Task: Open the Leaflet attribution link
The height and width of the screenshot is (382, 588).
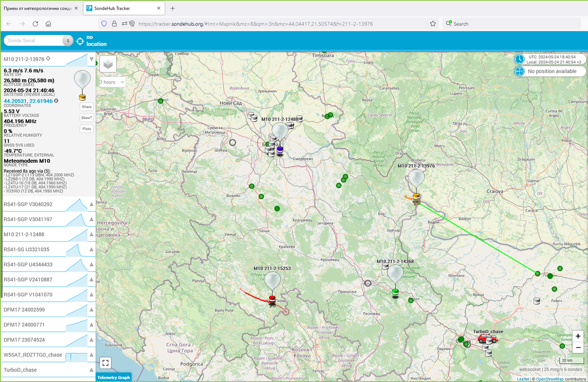Action: point(523,379)
